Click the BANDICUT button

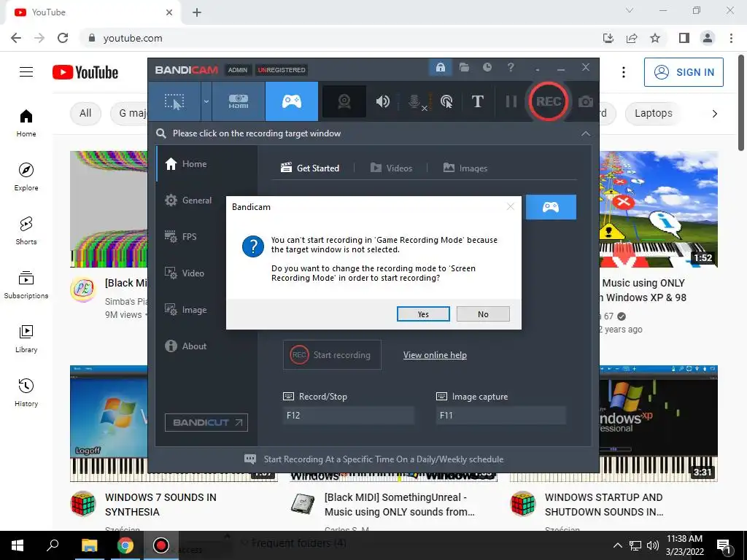click(206, 422)
